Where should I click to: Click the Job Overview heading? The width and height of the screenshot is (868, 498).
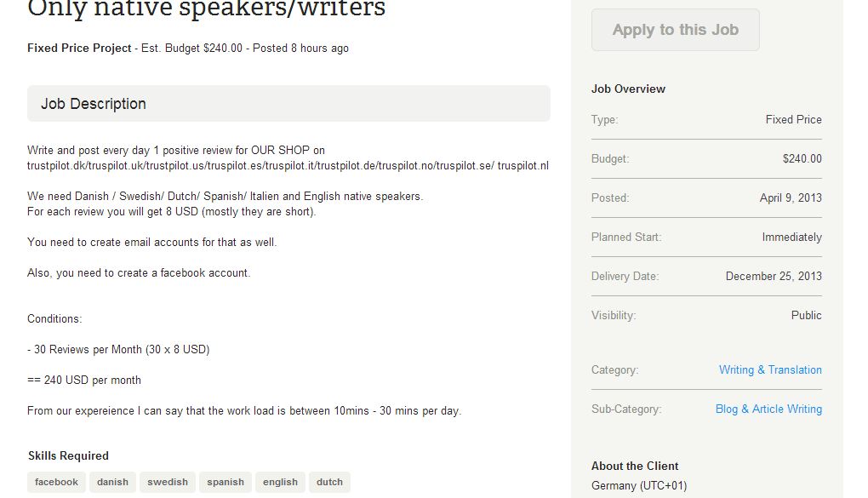click(628, 89)
